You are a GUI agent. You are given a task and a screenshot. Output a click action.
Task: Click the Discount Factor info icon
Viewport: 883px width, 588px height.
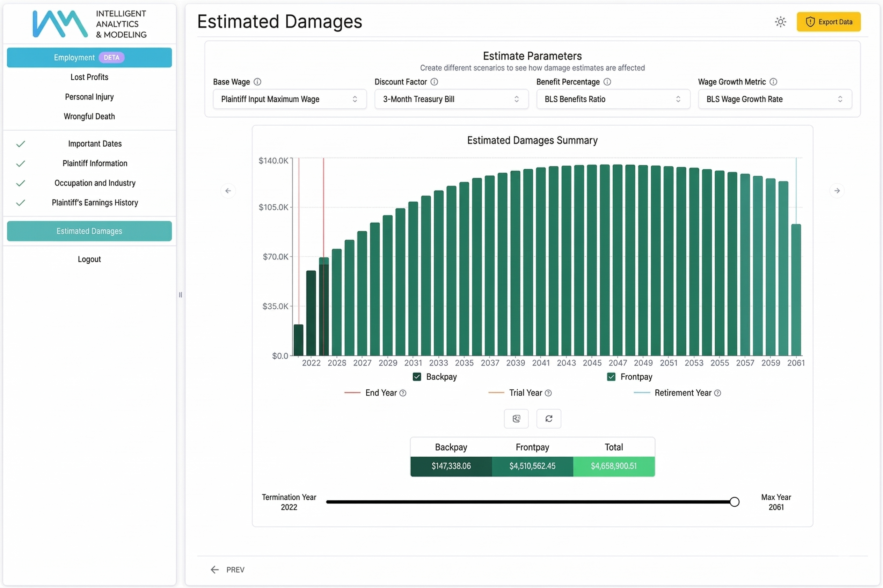click(434, 82)
